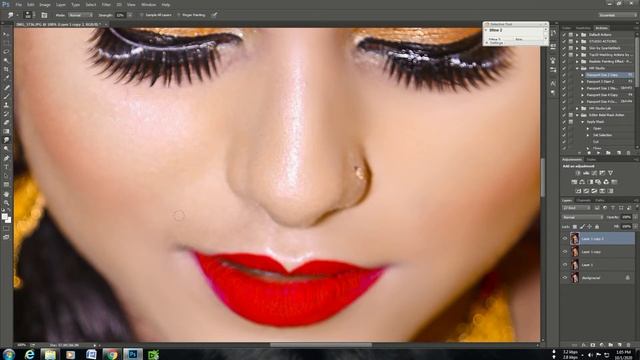The width and height of the screenshot is (640, 360).
Task: Toggle dialog box for Default Actions set
Action: (571, 35)
